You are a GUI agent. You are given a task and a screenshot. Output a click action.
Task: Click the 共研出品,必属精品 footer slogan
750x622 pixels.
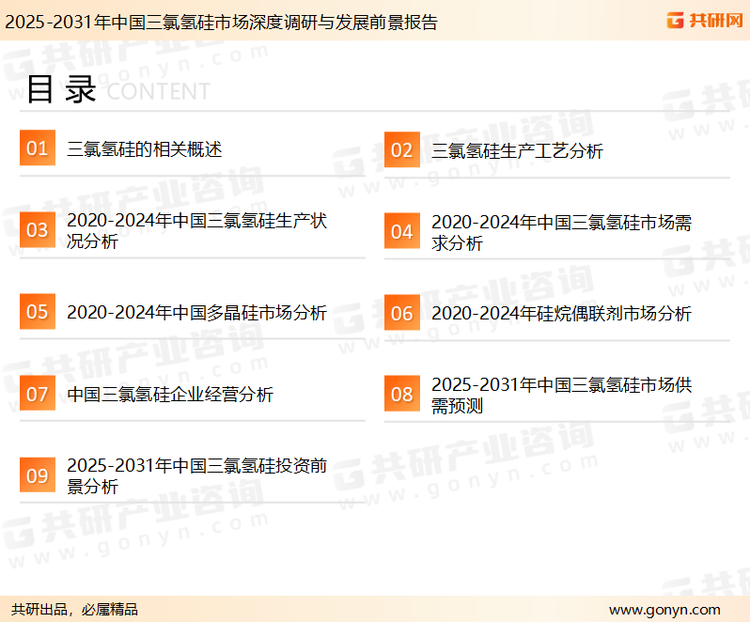point(74,610)
